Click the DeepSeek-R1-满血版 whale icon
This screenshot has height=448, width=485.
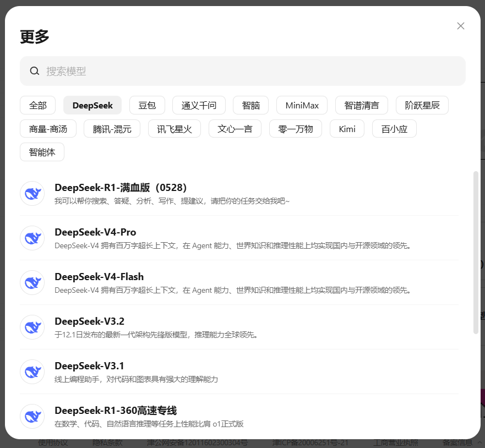click(x=32, y=194)
